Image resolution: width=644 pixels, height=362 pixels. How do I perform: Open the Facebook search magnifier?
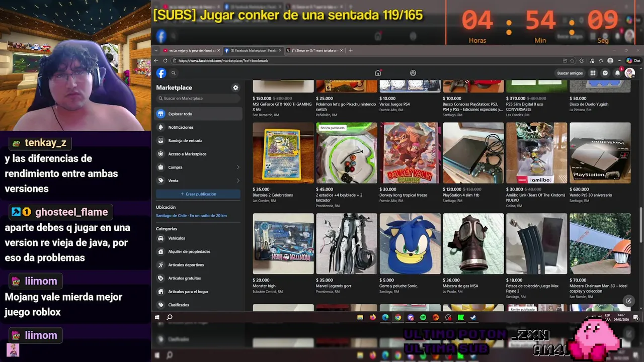coord(173,73)
